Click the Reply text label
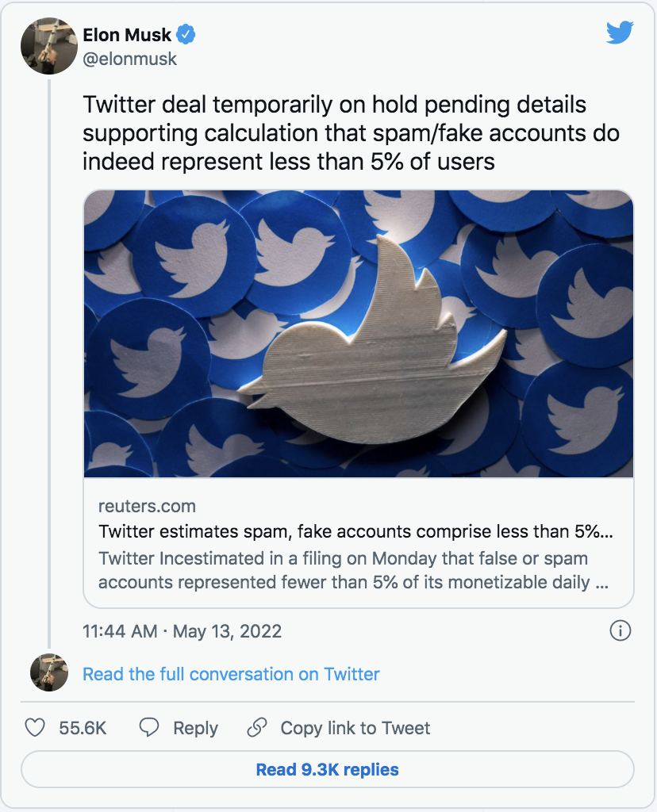Screen dimensions: 657x812 point(195,728)
